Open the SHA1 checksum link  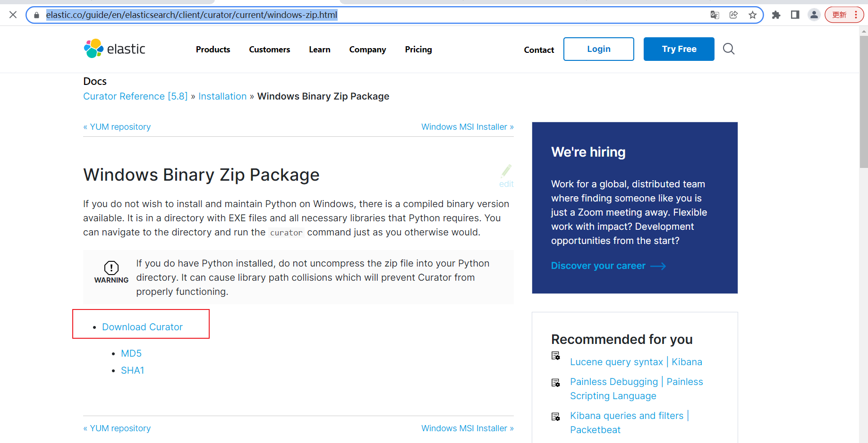[x=132, y=370]
